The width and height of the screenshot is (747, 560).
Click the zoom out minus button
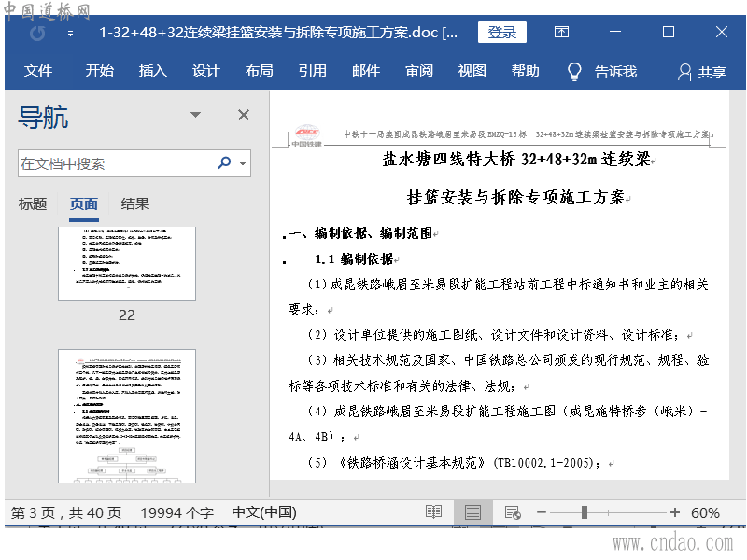[541, 512]
